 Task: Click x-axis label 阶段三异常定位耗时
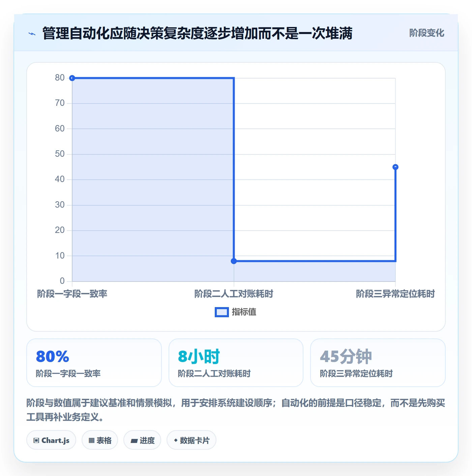395,294
